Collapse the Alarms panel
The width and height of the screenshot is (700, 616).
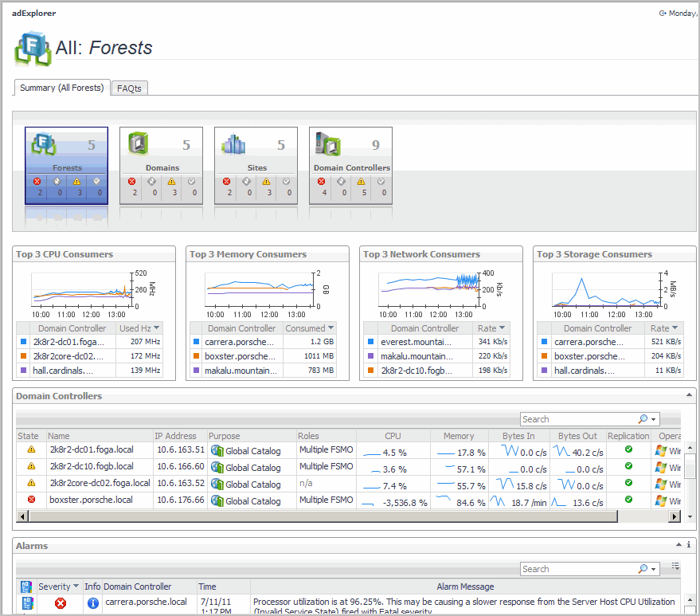click(678, 545)
